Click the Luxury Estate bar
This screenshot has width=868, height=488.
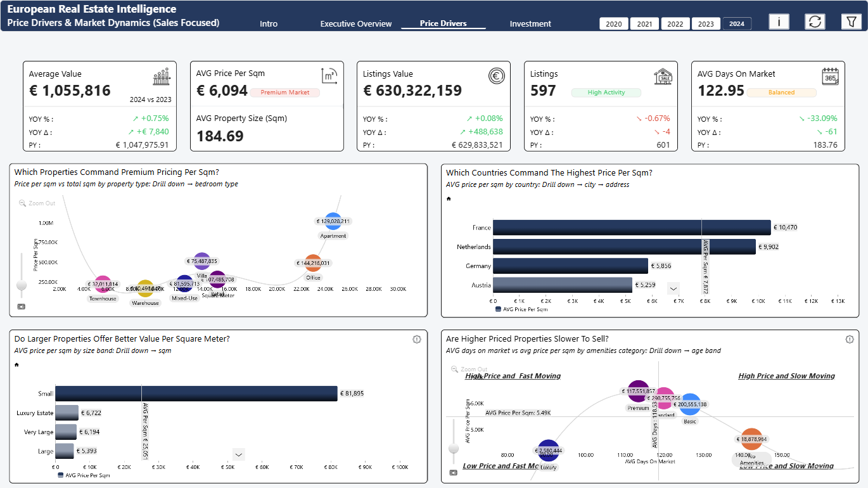(x=67, y=413)
